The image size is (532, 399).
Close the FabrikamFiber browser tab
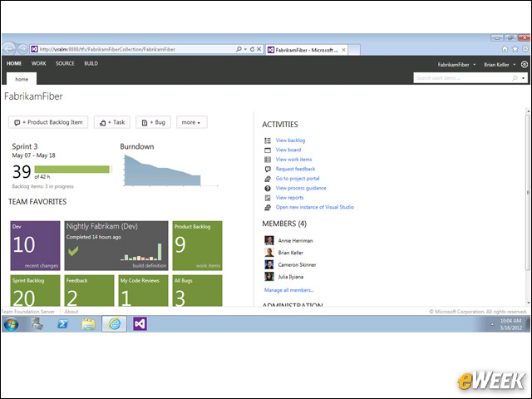point(343,50)
